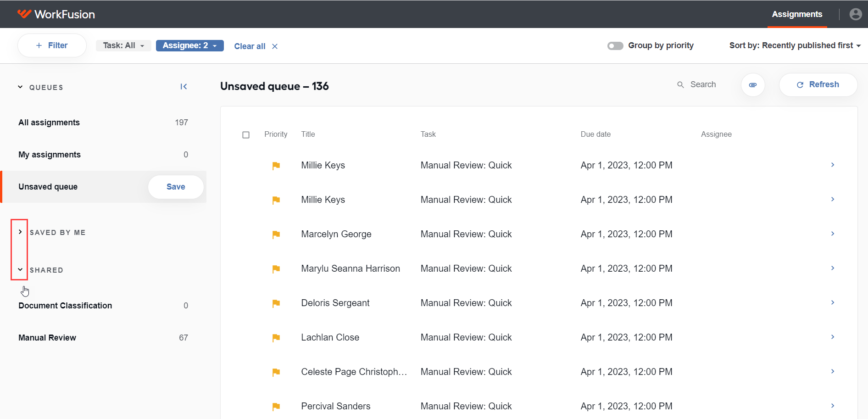
Task: Click the Due date column header
Action: pos(595,134)
